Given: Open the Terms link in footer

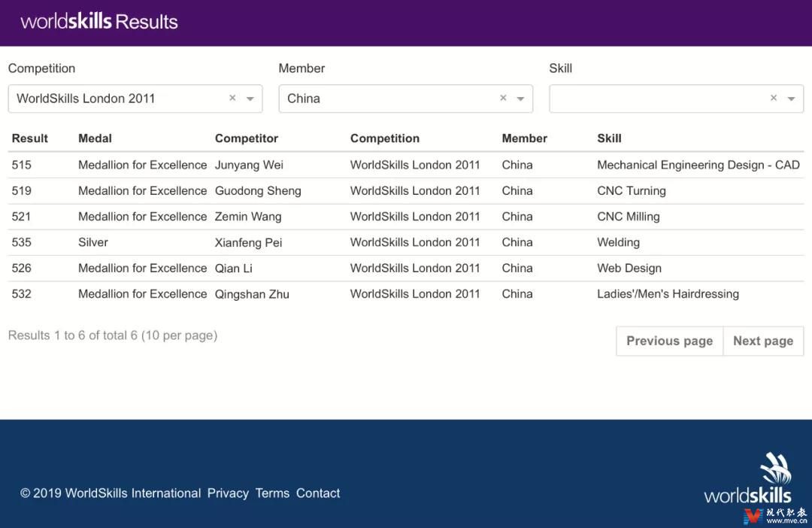Looking at the screenshot, I should [272, 493].
